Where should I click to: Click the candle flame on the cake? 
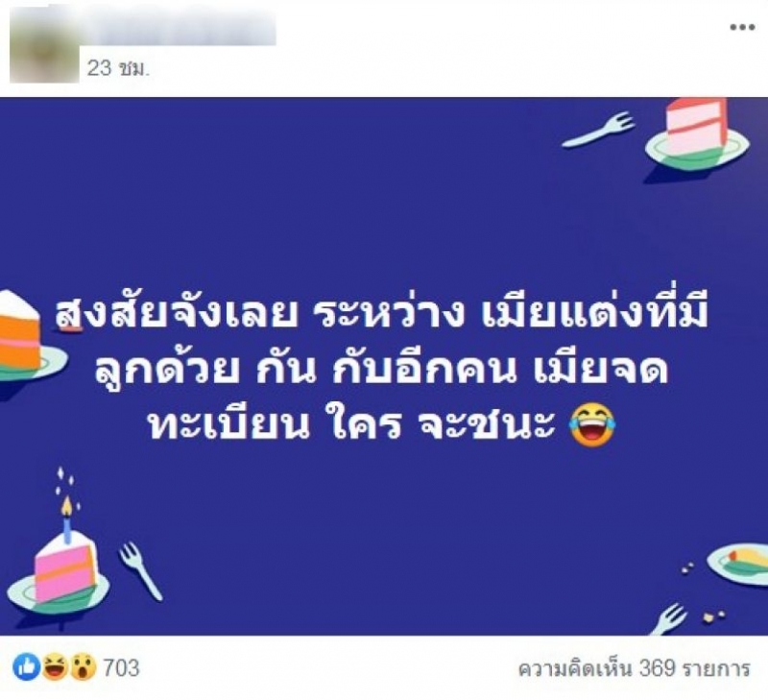click(67, 506)
